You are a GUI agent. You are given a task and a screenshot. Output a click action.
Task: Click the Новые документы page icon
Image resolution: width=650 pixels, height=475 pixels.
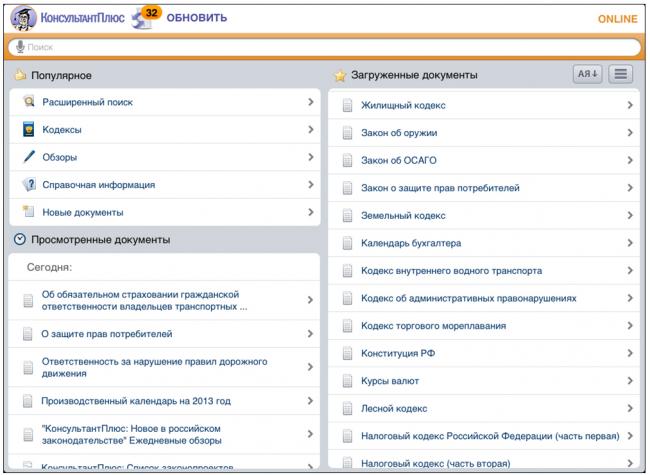tap(29, 212)
